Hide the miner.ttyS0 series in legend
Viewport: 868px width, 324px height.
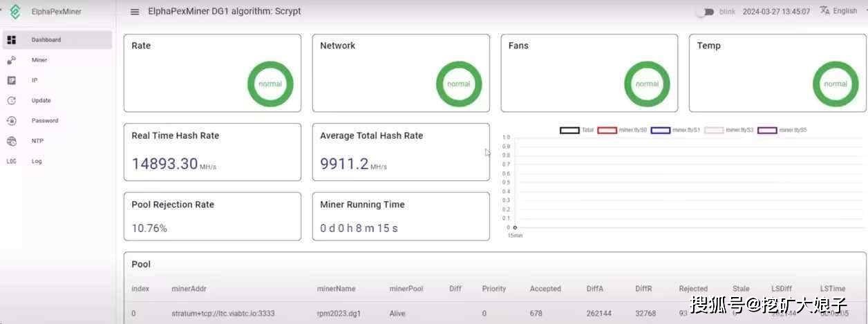coord(607,130)
